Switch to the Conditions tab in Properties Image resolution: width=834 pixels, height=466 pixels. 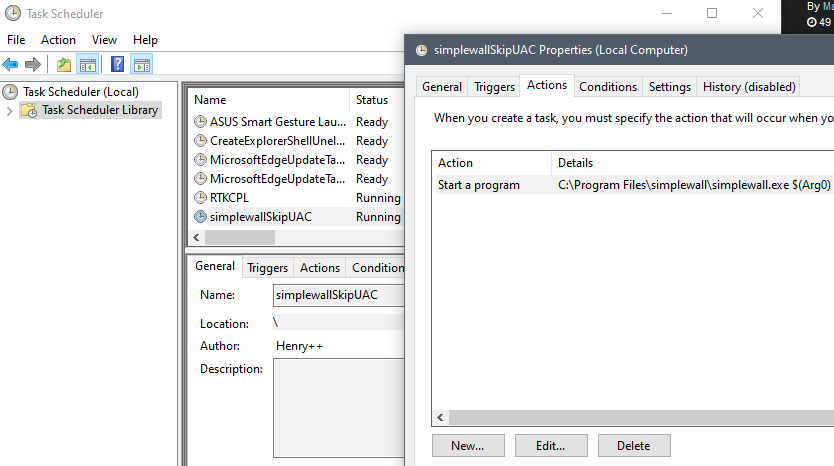click(608, 87)
